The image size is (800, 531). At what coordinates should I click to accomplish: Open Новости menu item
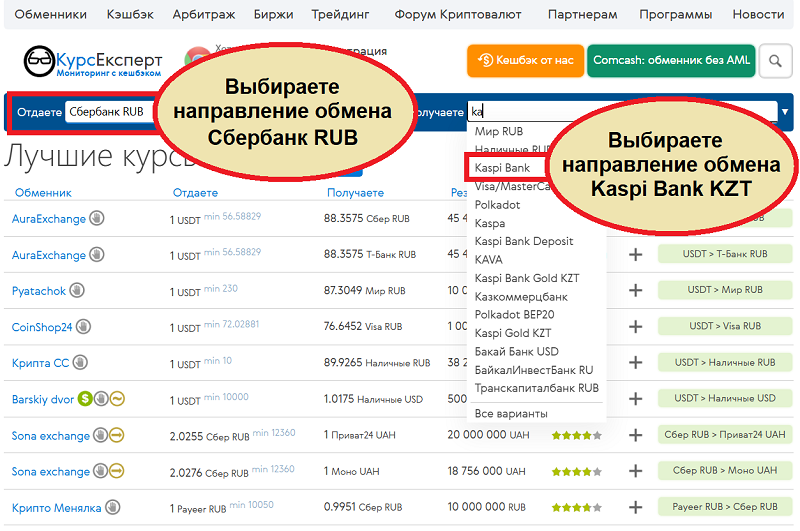(x=758, y=14)
